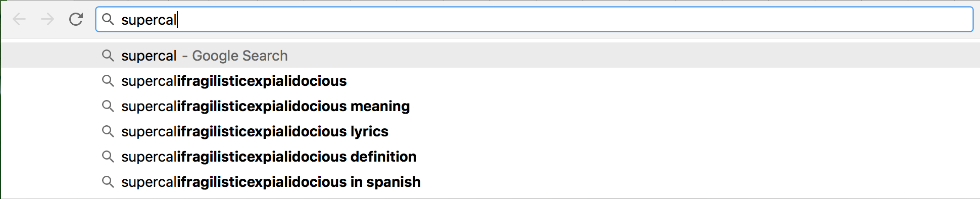980x199 pixels.
Task: Click the search icon beside 'supercal - Google Search'
Action: 108,55
